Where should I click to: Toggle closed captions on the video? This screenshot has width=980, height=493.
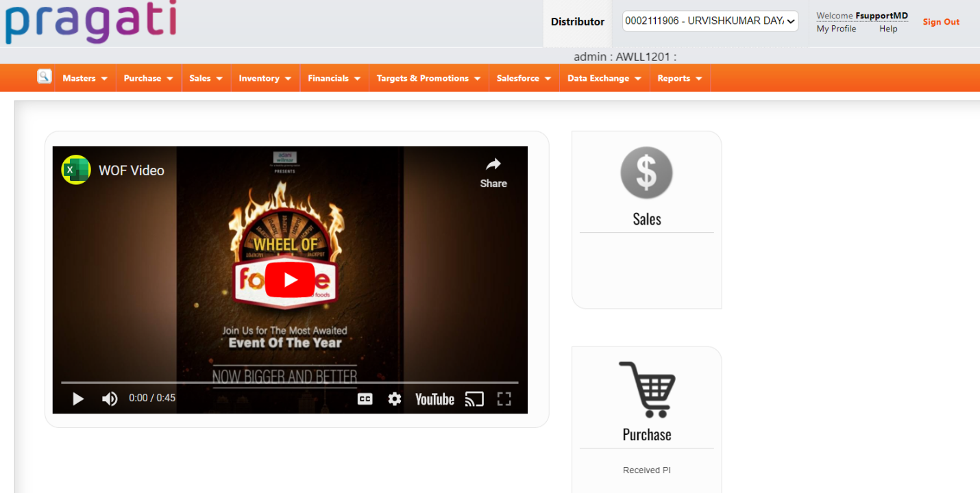click(x=365, y=399)
